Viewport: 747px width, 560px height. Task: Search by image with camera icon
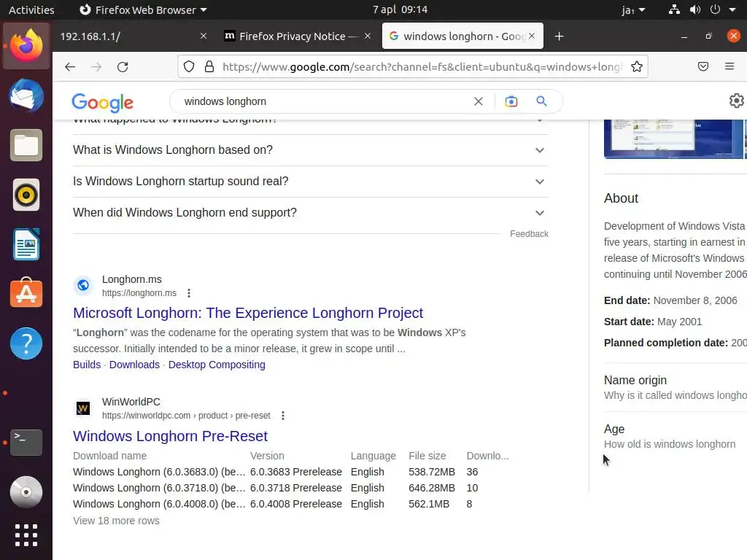click(511, 101)
